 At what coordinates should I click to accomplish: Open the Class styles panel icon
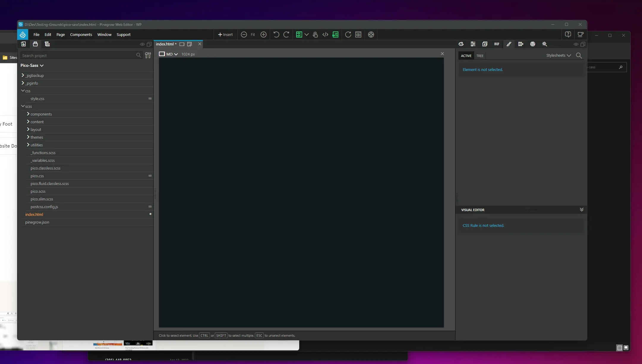[485, 44]
